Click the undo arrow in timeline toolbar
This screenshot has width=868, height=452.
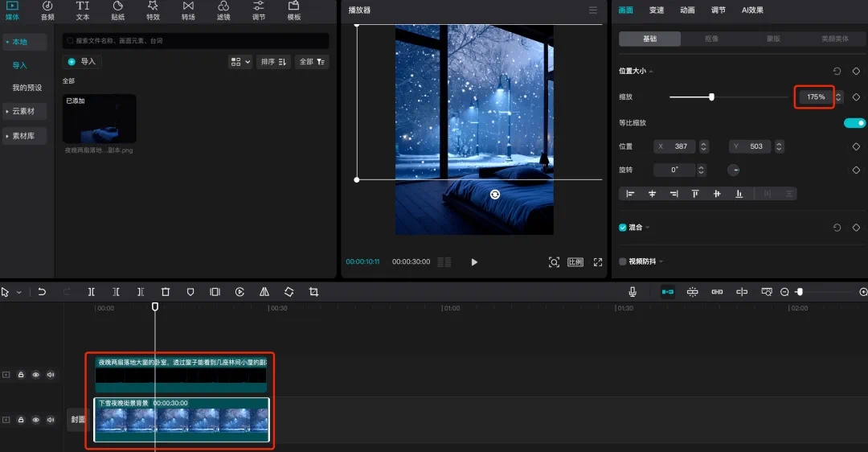pyautogui.click(x=42, y=292)
